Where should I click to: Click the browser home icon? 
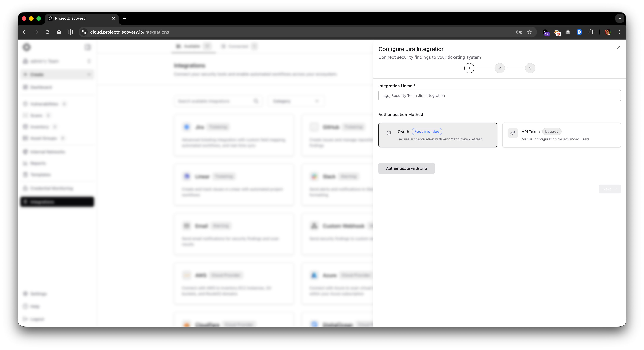coord(59,32)
